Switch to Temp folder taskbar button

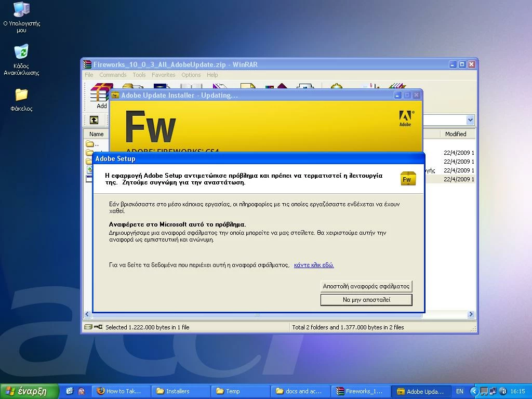(241, 391)
